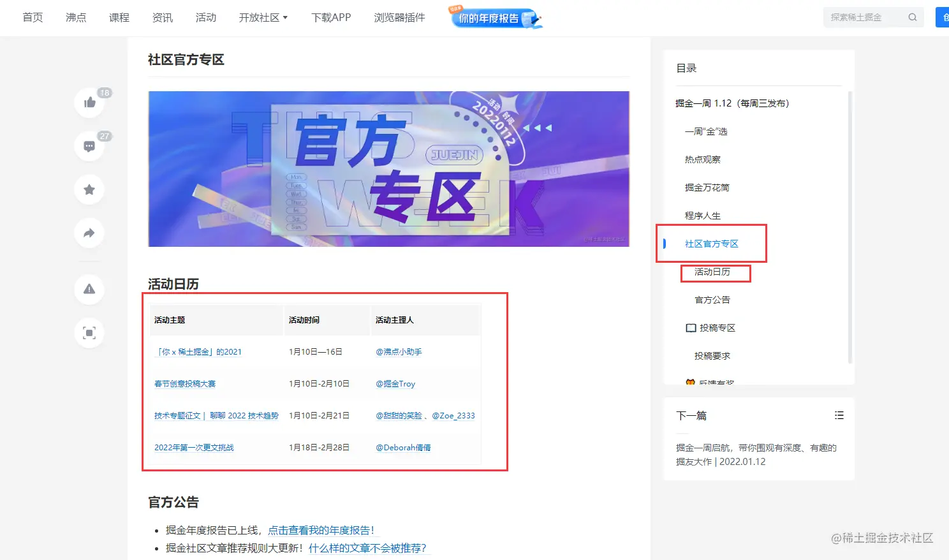Toggle the immersive reading mode icon

[x=89, y=332]
